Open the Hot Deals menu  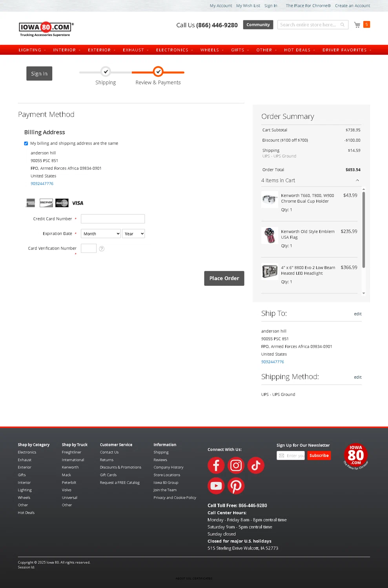[300, 50]
